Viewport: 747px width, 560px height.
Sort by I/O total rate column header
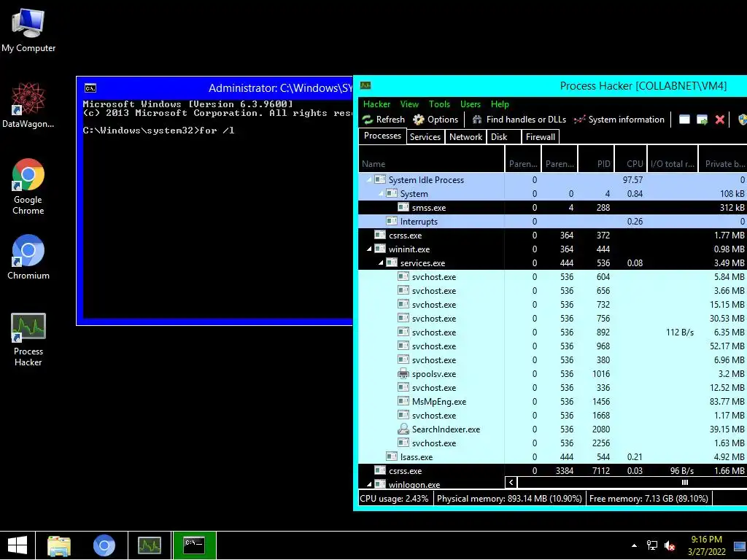[673, 159]
